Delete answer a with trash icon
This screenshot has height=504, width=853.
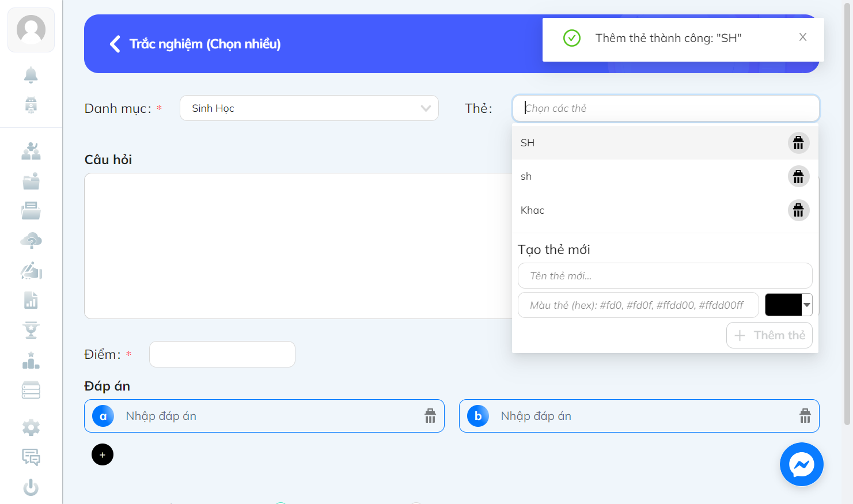point(430,416)
